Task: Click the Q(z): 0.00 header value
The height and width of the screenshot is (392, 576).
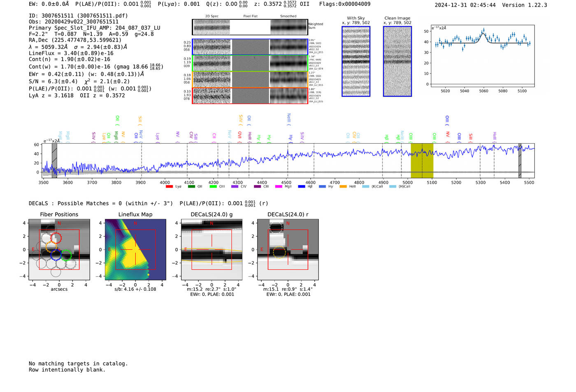Action: click(227, 4)
